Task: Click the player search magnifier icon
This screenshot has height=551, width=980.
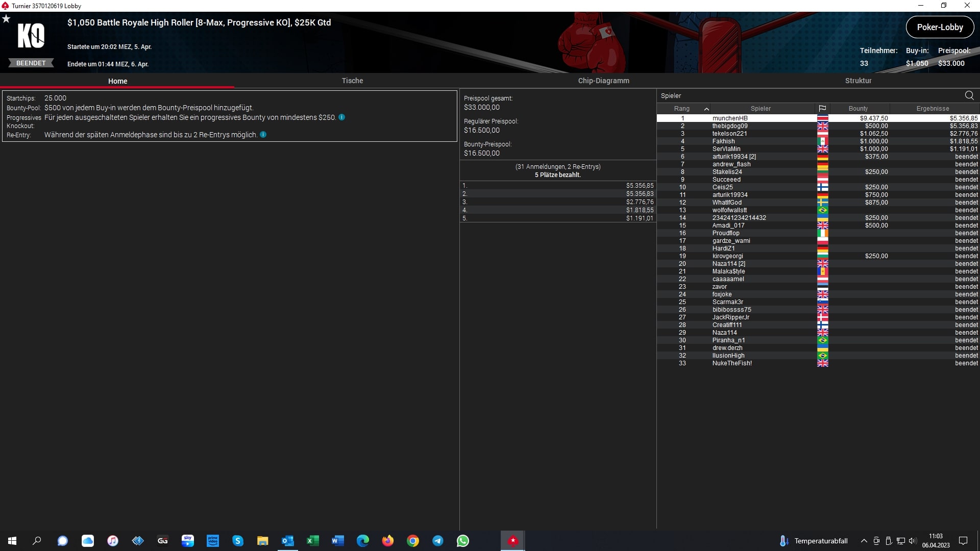Action: pyautogui.click(x=969, y=95)
